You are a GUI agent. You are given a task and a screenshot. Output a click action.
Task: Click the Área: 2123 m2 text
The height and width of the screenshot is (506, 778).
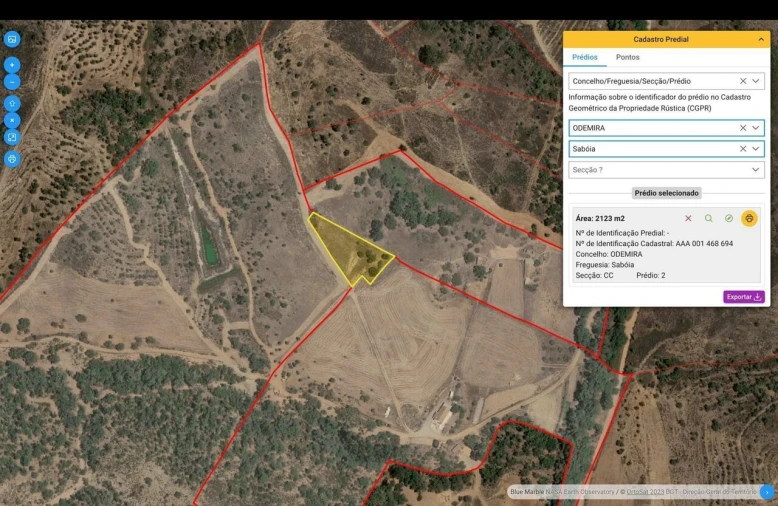point(600,218)
